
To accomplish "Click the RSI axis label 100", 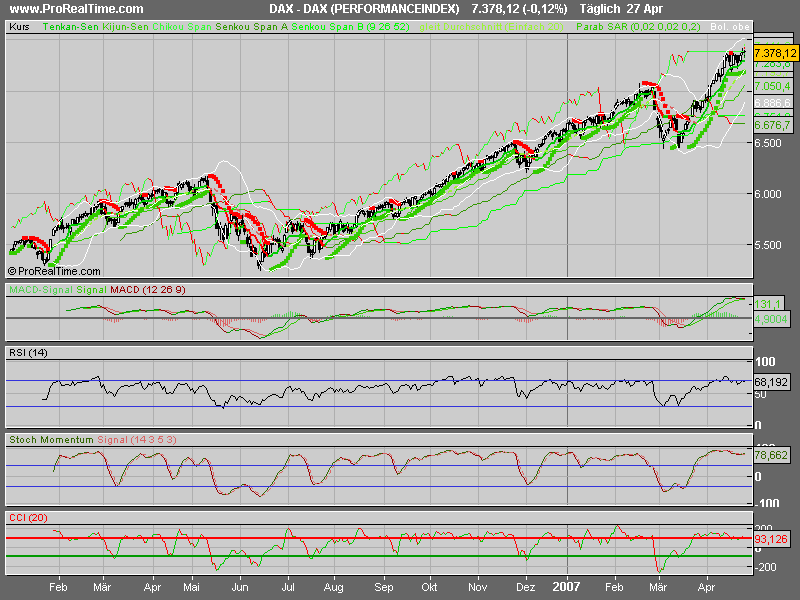I will pos(765,362).
